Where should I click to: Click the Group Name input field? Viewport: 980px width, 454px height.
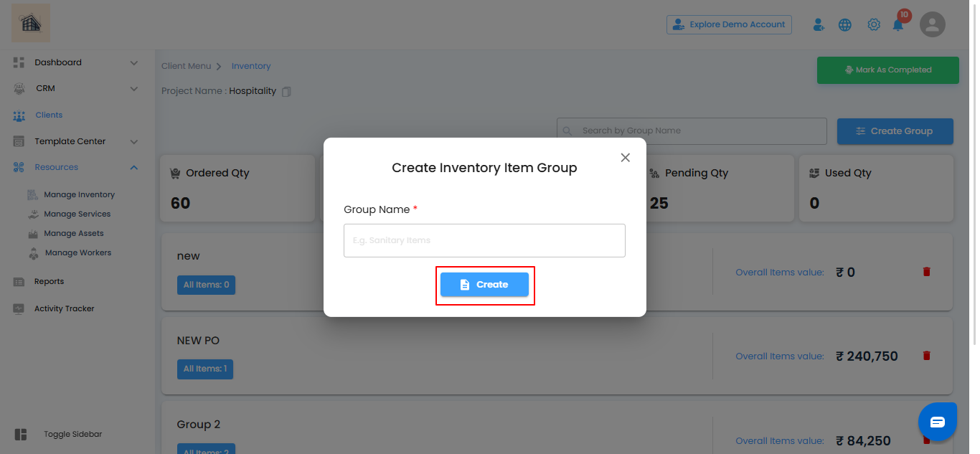[x=484, y=240]
